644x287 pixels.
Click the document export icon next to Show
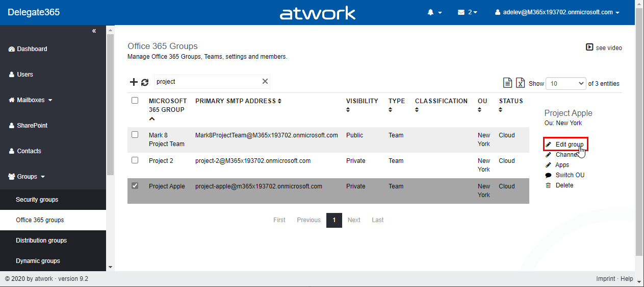tap(507, 83)
